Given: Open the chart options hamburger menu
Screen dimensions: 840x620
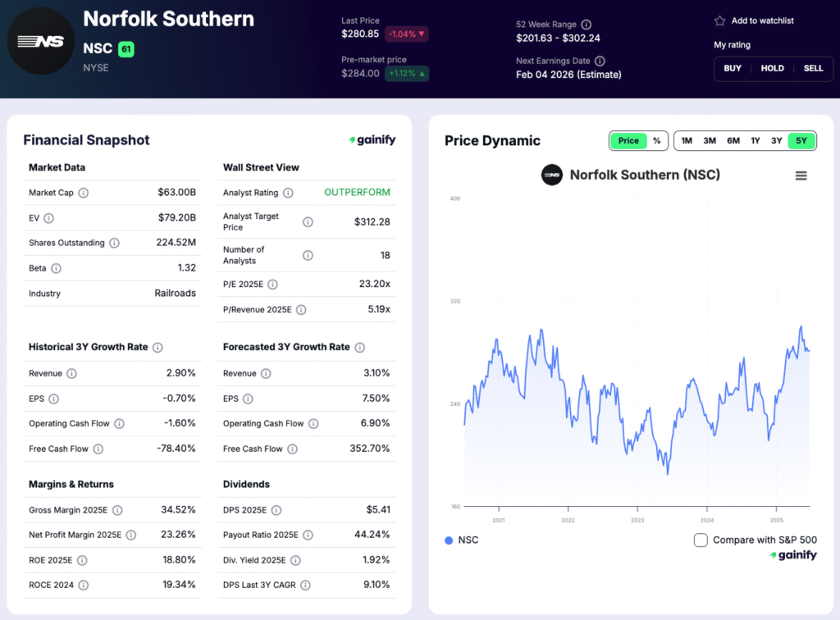Looking at the screenshot, I should (801, 175).
